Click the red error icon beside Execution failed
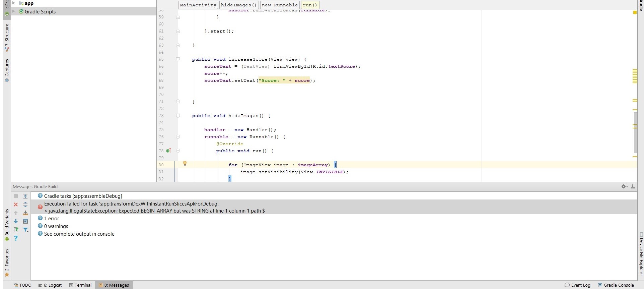The height and width of the screenshot is (289, 644). 40,207
